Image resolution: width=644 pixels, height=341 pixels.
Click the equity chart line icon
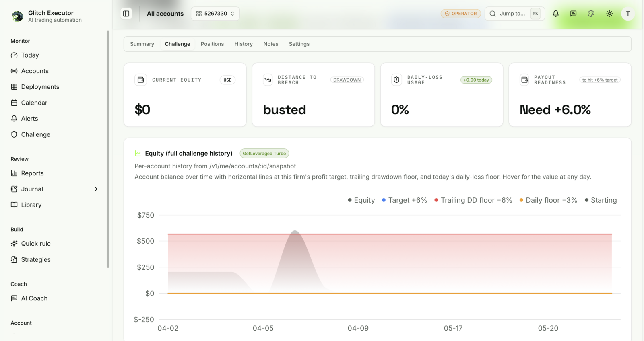tap(138, 153)
